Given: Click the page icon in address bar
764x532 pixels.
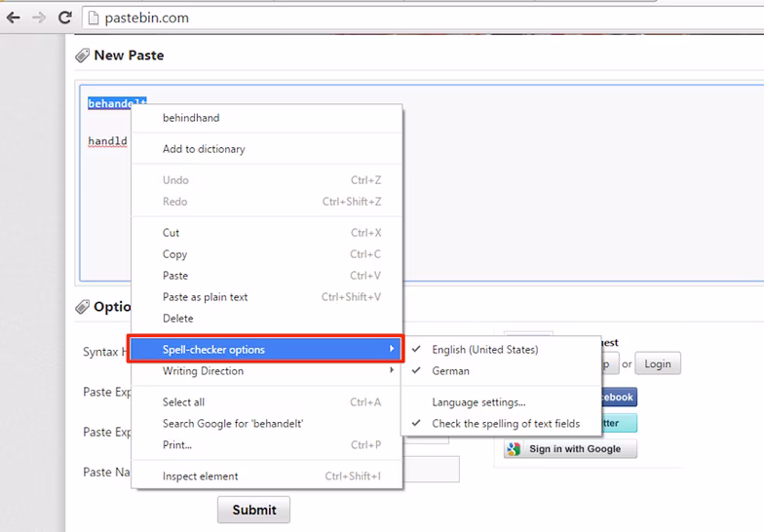Looking at the screenshot, I should [94, 18].
